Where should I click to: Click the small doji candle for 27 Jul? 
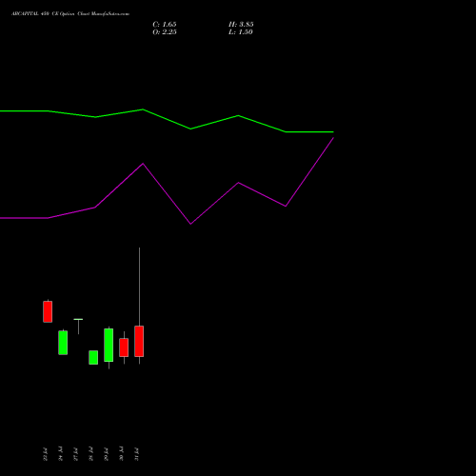(x=78, y=320)
